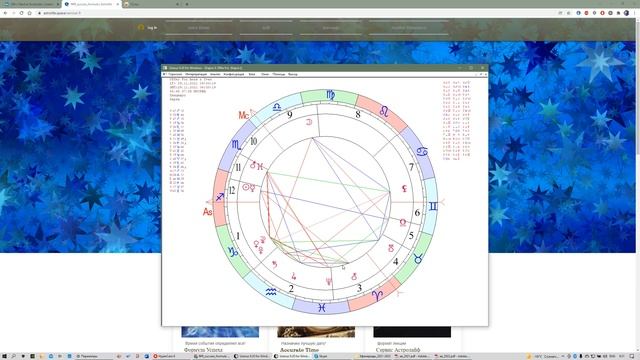
Task: Reload the current web page
Action: point(21,13)
